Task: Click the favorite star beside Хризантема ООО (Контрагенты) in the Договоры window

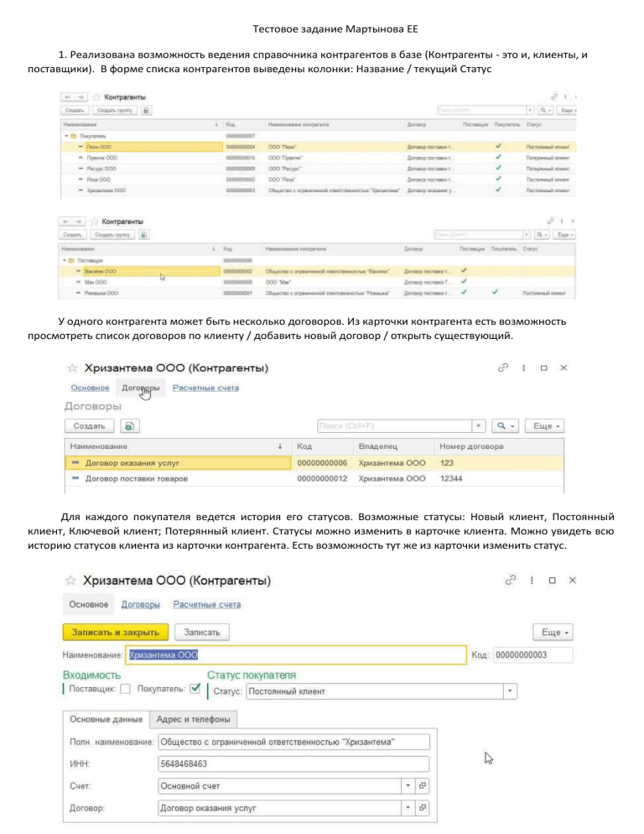Action: click(72, 368)
